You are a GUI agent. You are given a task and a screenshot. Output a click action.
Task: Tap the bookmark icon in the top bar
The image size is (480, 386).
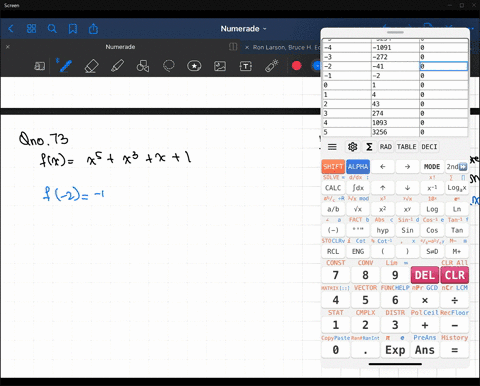[73, 29]
